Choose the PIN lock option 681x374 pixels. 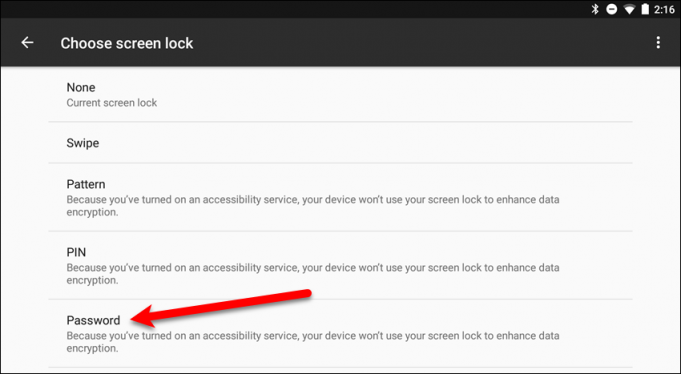(340, 265)
